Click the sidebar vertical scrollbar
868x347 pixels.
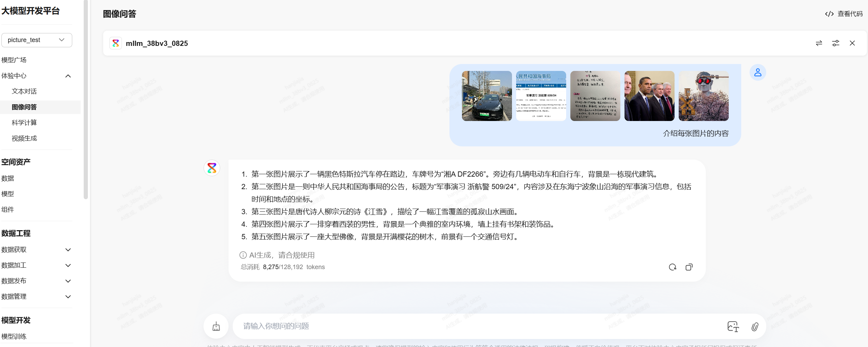(86, 99)
